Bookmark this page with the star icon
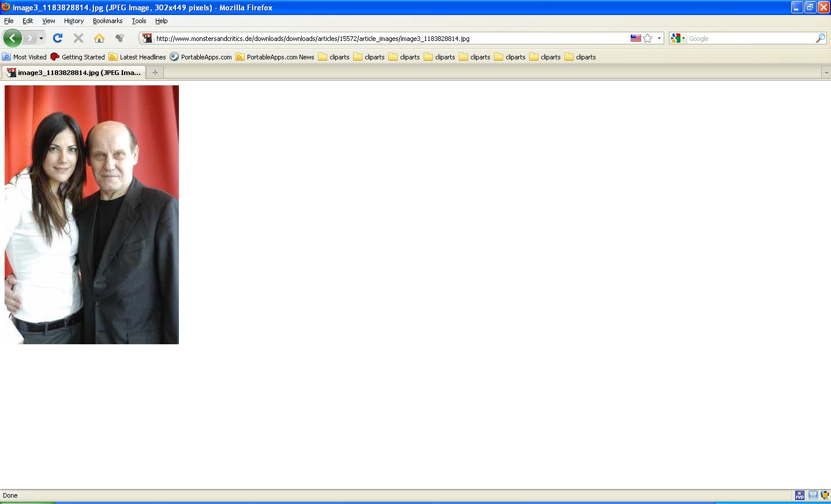The width and height of the screenshot is (831, 504). pyautogui.click(x=647, y=38)
